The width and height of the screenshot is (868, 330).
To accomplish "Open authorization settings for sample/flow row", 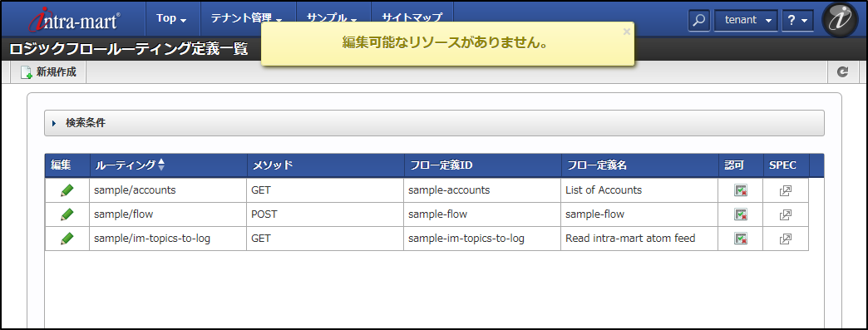I will (741, 214).
